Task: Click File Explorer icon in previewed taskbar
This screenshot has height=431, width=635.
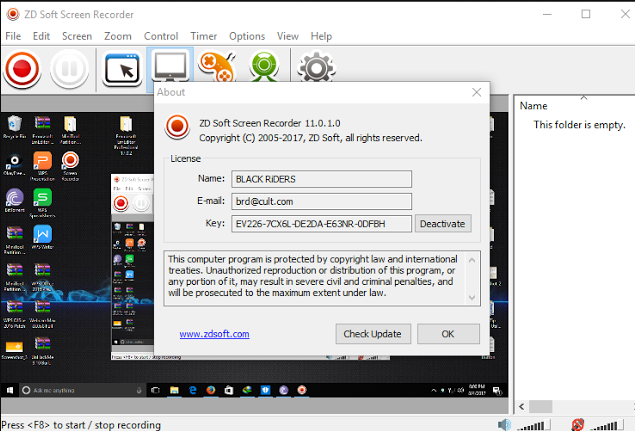Action: (x=174, y=390)
